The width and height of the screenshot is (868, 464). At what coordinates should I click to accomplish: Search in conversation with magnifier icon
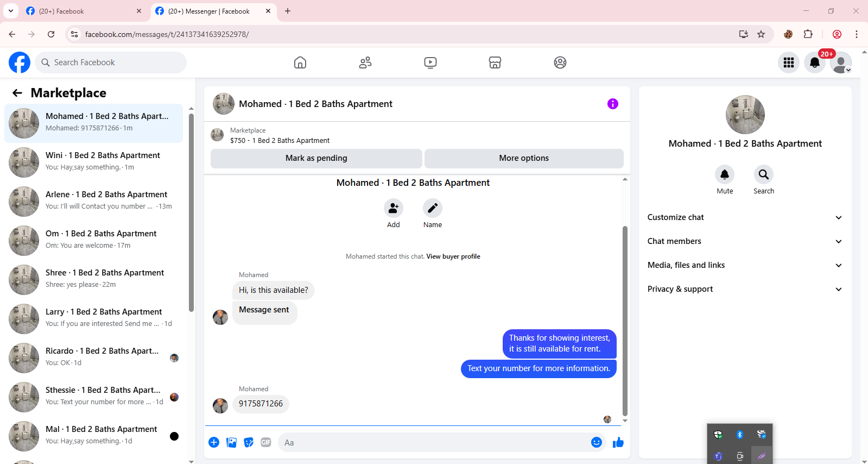764,174
